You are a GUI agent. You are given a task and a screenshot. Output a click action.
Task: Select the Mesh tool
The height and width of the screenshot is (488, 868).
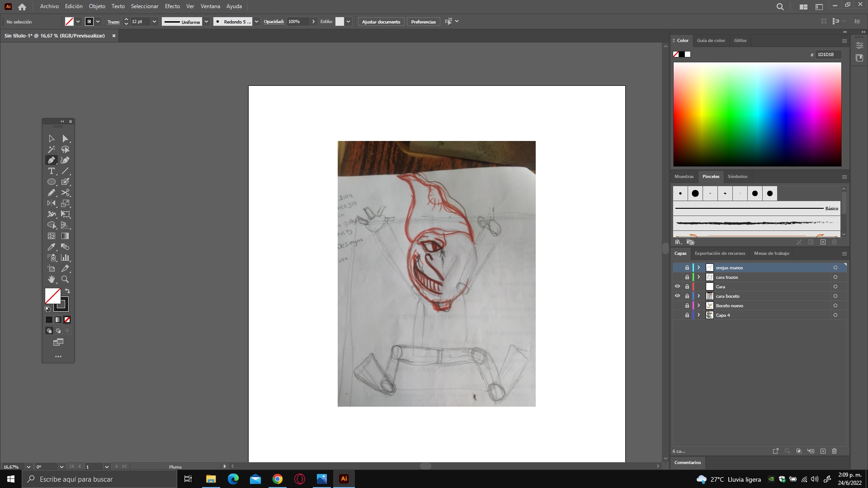[x=52, y=236]
